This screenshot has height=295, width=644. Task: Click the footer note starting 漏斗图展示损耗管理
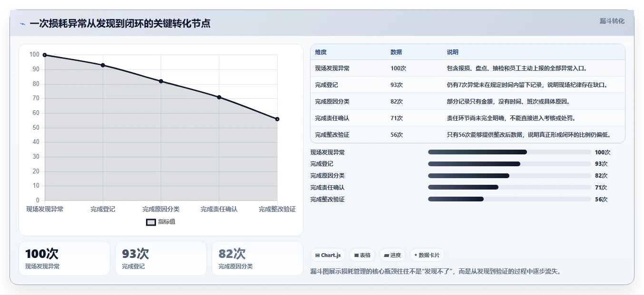(x=436, y=271)
